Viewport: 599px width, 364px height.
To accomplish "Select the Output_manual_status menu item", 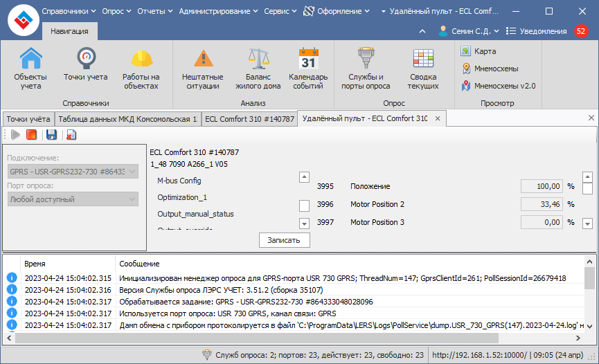I will pos(195,214).
